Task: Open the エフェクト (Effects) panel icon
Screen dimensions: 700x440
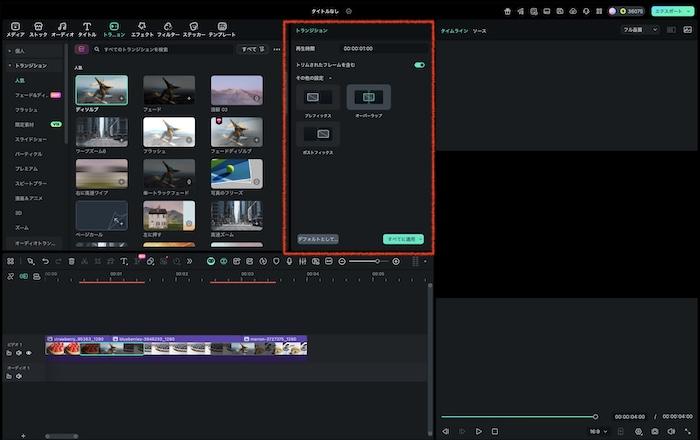Action: pos(142,25)
